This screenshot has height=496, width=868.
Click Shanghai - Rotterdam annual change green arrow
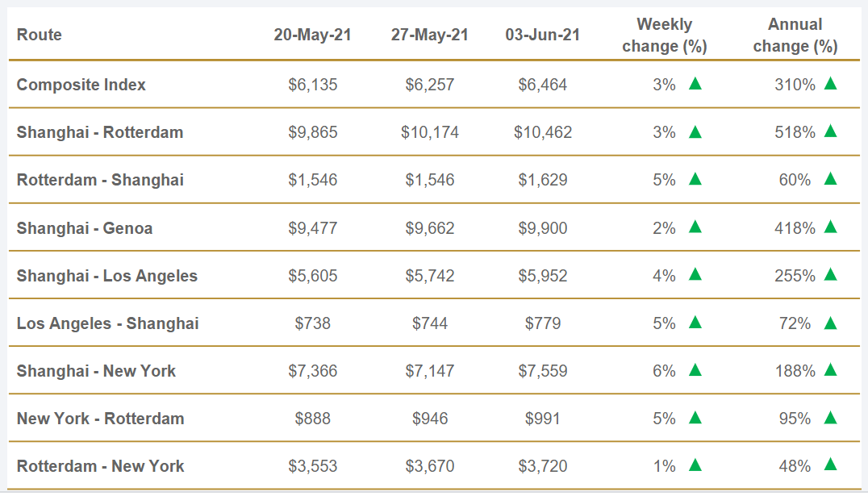coord(830,131)
